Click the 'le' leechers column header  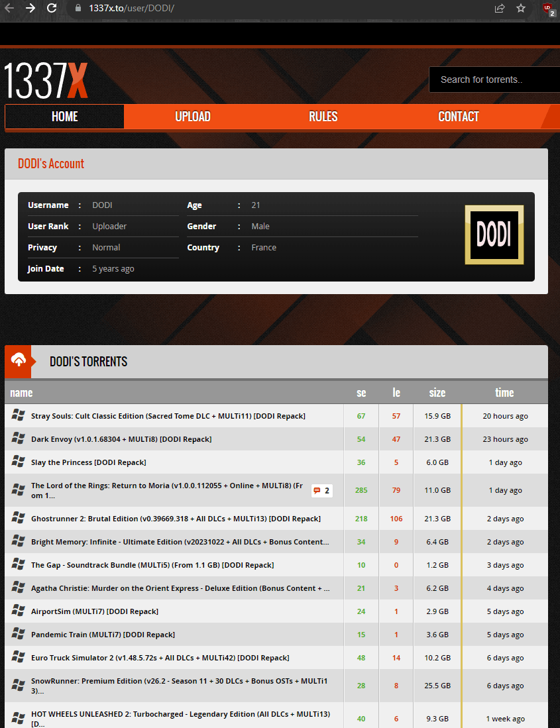pos(396,393)
